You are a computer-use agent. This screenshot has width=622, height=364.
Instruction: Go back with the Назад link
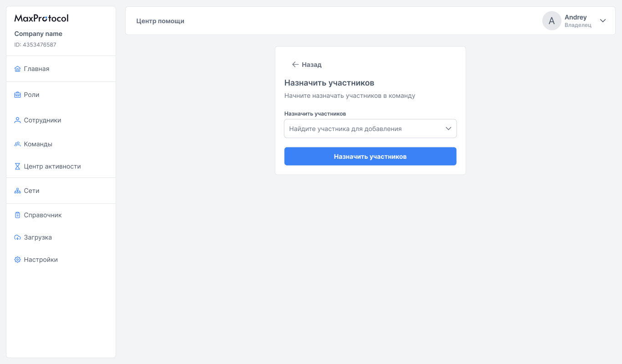click(x=307, y=65)
